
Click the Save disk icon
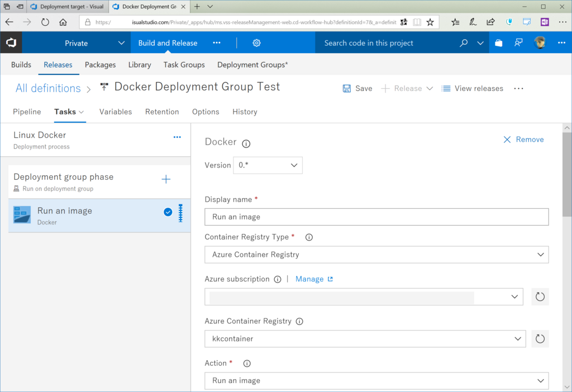coord(346,89)
